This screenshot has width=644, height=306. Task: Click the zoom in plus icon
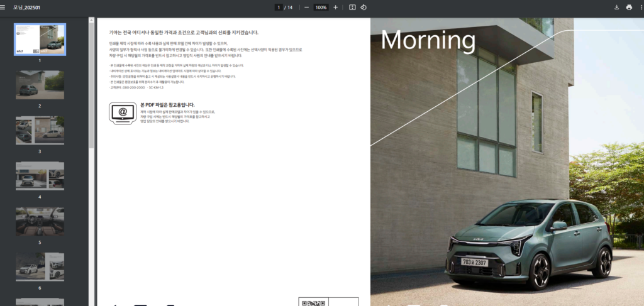[336, 8]
